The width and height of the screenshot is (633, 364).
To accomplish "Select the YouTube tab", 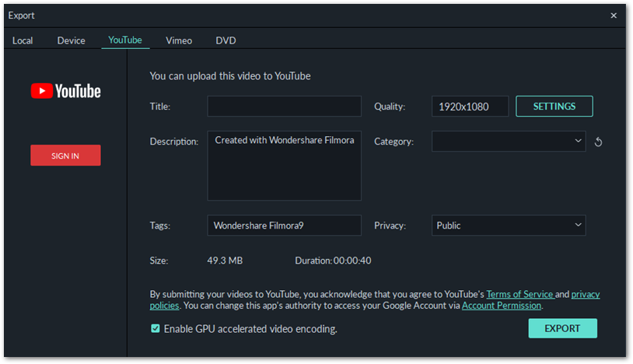I will pos(125,40).
